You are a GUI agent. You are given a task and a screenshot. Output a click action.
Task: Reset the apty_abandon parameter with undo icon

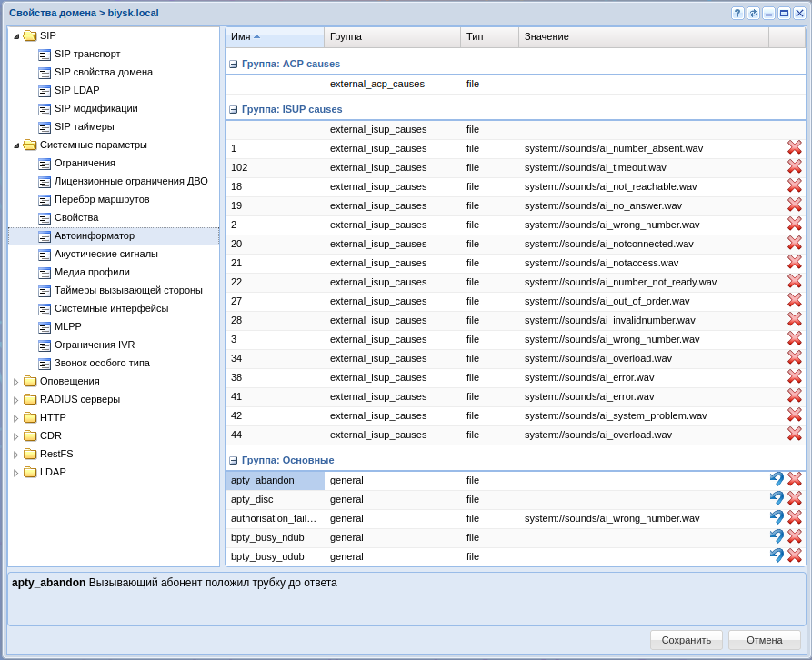pyautogui.click(x=777, y=479)
